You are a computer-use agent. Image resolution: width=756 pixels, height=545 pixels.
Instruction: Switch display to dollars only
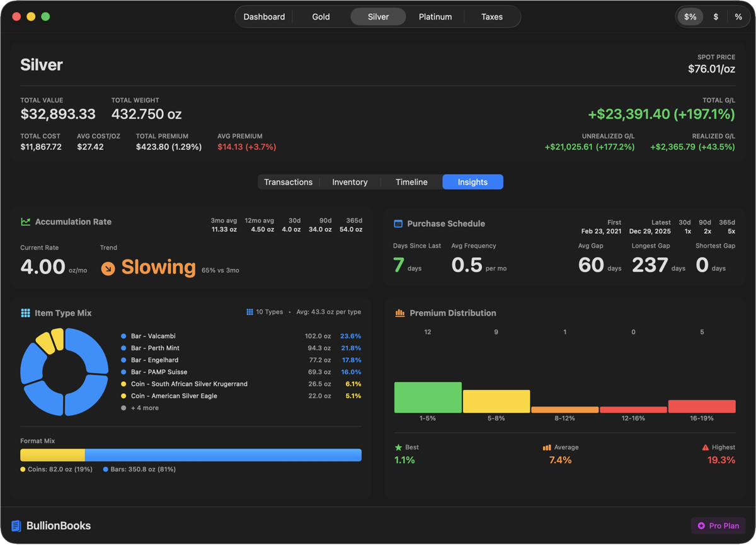pyautogui.click(x=716, y=17)
